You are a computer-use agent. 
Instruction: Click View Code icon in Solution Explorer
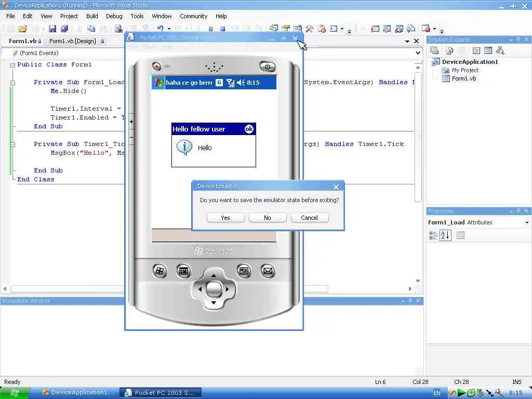click(476, 50)
